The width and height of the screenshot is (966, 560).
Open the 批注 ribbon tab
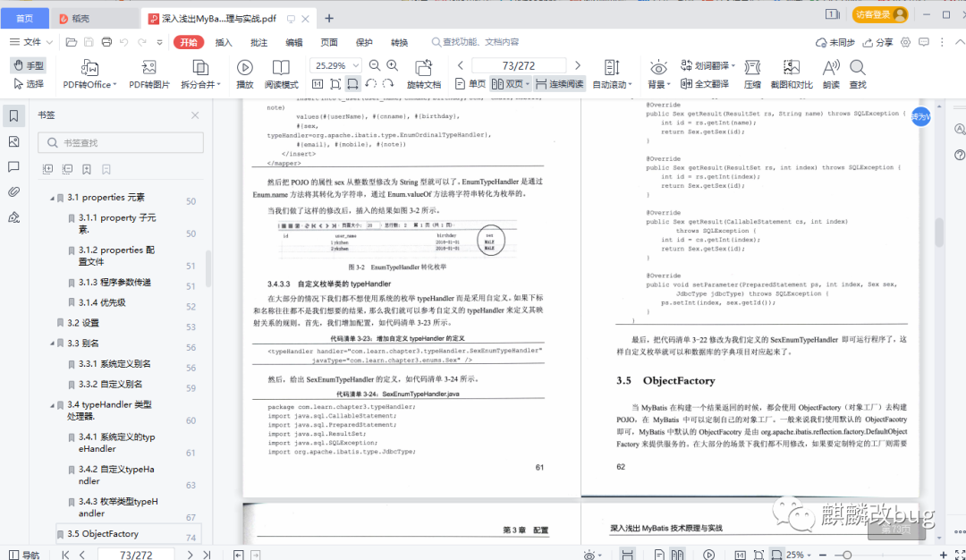pos(258,43)
